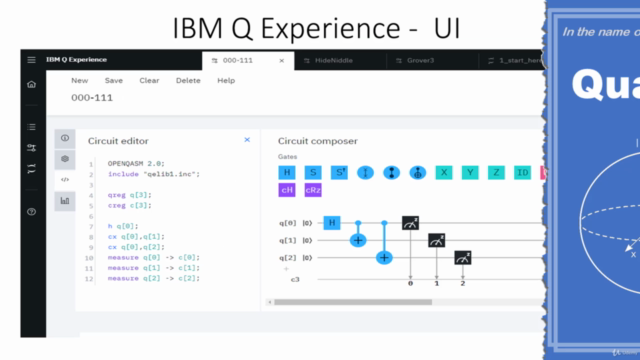Click the composer horizontal scrollbar thumb
640x360 pixels.
(353, 302)
